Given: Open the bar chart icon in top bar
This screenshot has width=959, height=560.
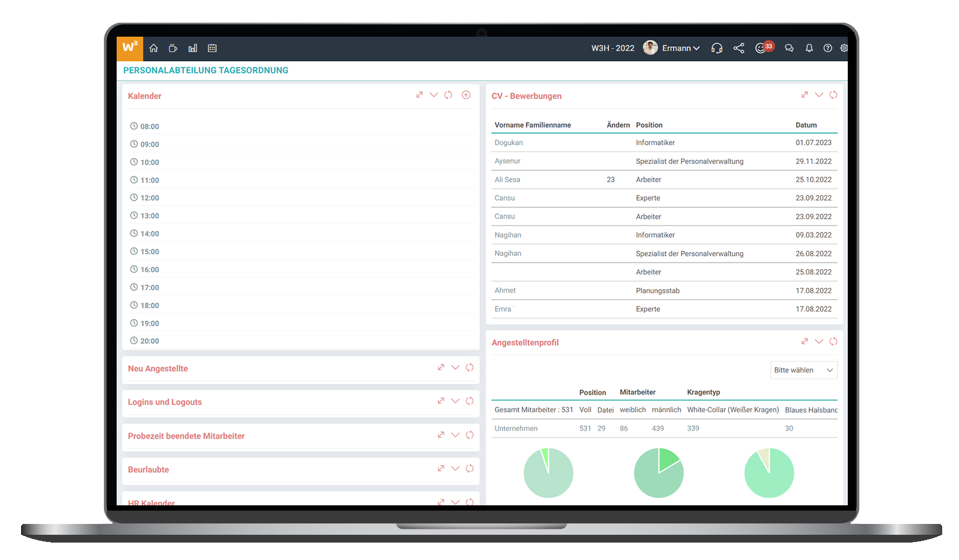Looking at the screenshot, I should pyautogui.click(x=192, y=48).
